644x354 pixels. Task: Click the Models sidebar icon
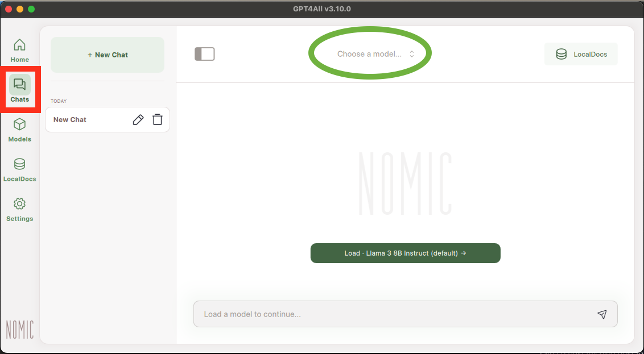click(x=19, y=130)
